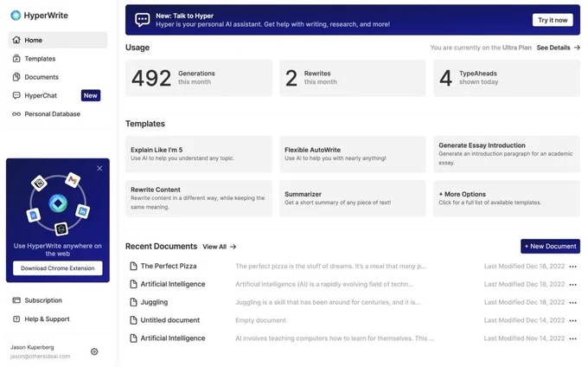Click the LinkedIn icon in promo card
This screenshot has width=588, height=367.
(82, 211)
